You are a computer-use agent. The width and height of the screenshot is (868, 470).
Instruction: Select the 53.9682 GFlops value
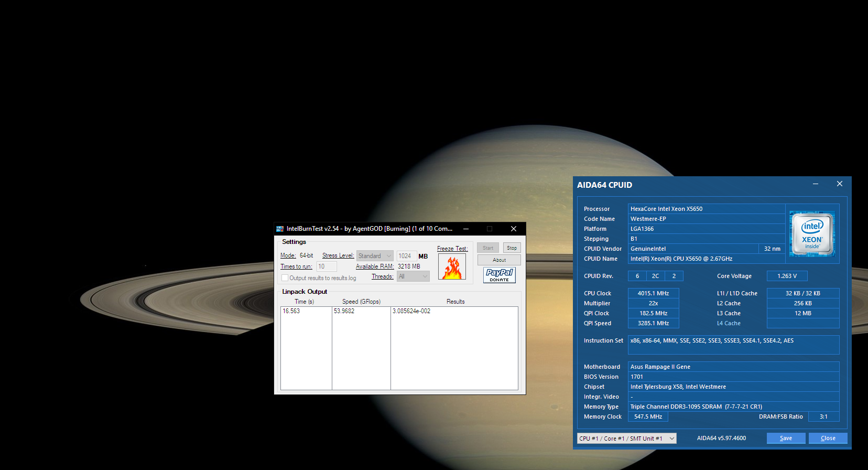point(344,311)
